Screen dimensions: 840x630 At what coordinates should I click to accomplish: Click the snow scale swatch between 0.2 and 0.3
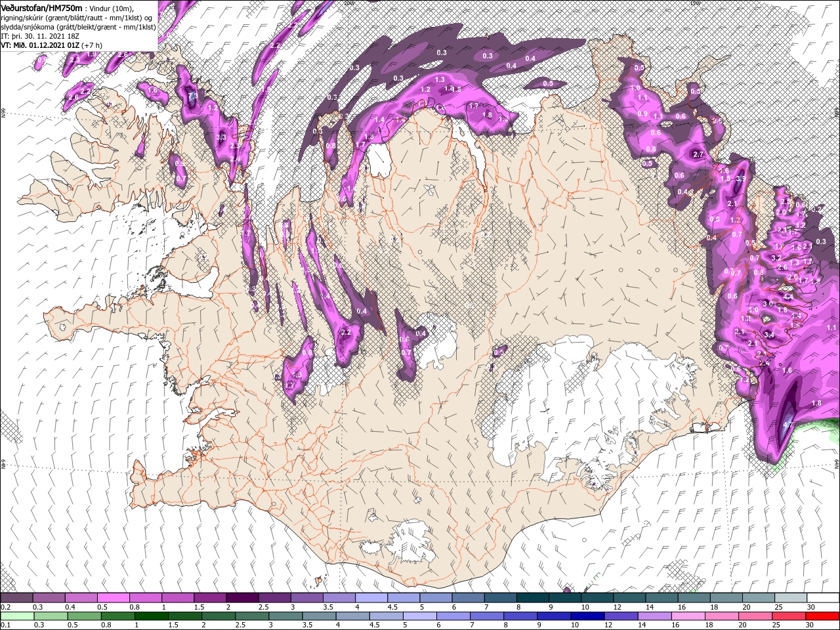(16, 598)
